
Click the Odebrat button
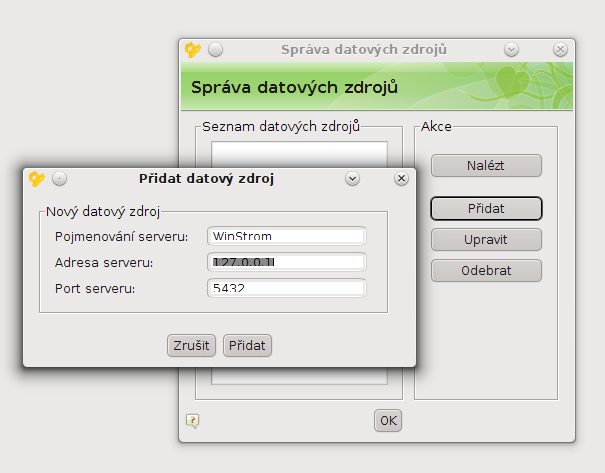486,270
